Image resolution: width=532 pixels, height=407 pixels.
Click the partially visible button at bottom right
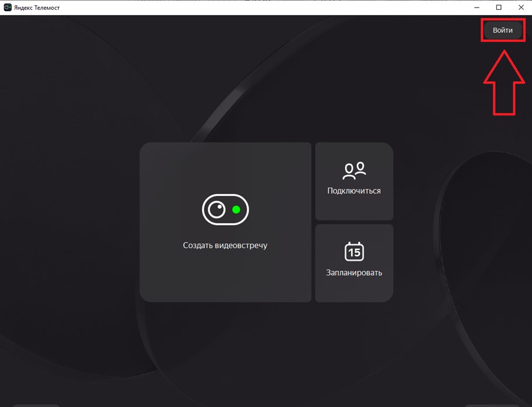pos(491,405)
